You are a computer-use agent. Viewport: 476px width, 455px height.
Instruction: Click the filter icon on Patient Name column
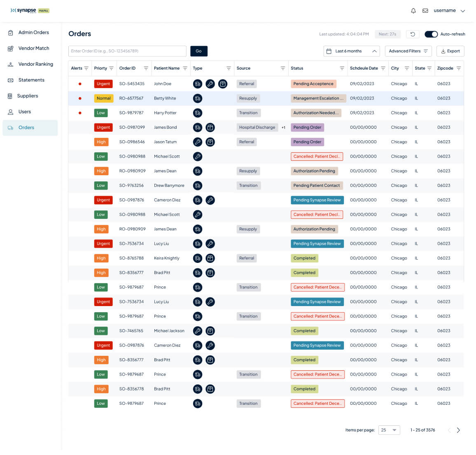pos(185,68)
